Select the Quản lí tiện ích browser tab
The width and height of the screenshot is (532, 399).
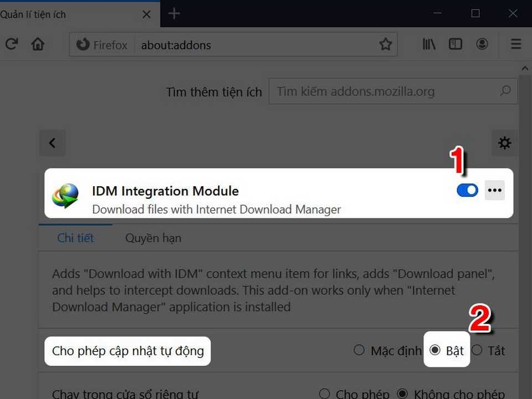(x=80, y=14)
